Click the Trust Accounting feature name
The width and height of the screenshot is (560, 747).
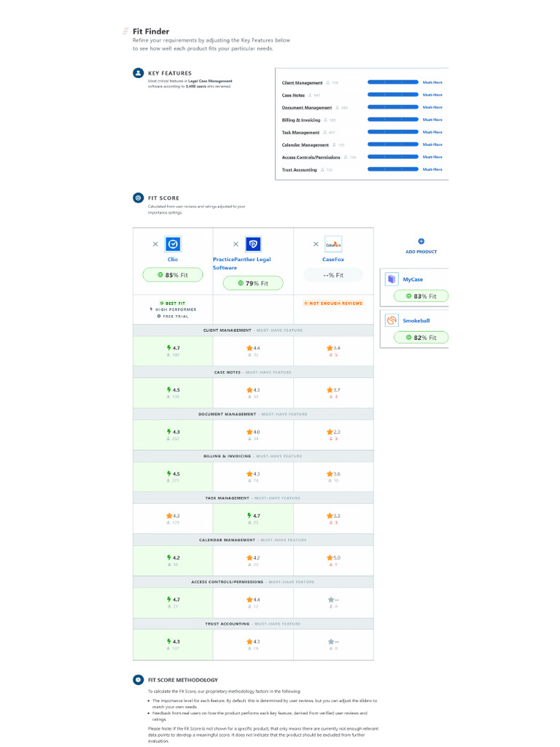tap(299, 169)
